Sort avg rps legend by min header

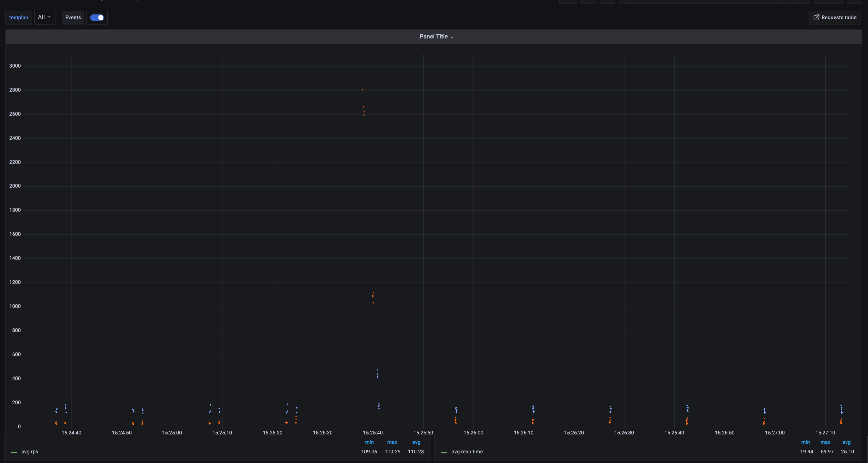(x=369, y=442)
